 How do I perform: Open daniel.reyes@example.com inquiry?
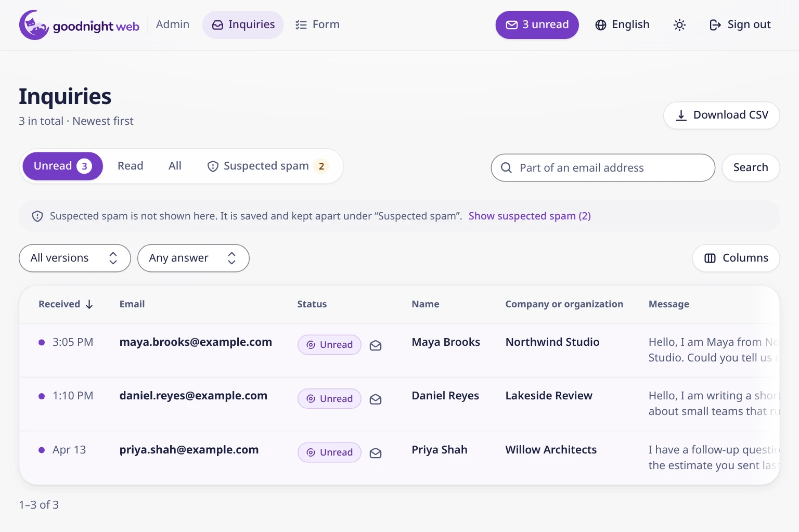tap(193, 396)
